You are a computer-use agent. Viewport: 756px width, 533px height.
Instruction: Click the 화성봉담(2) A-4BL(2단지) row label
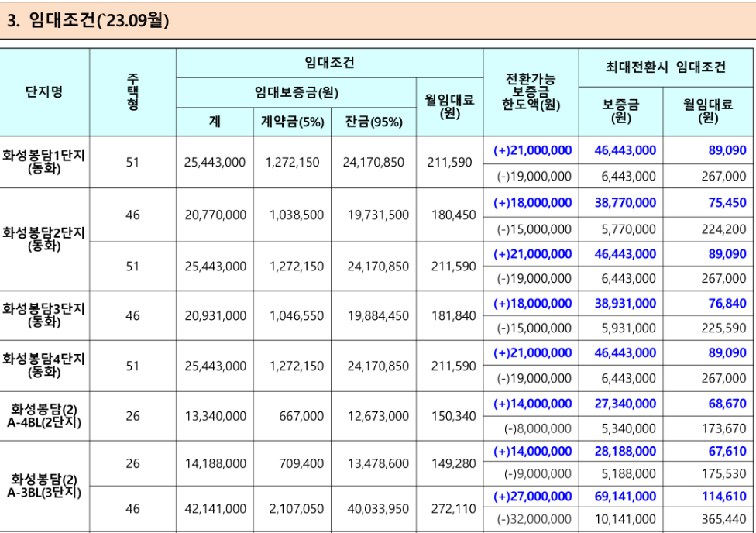point(45,416)
